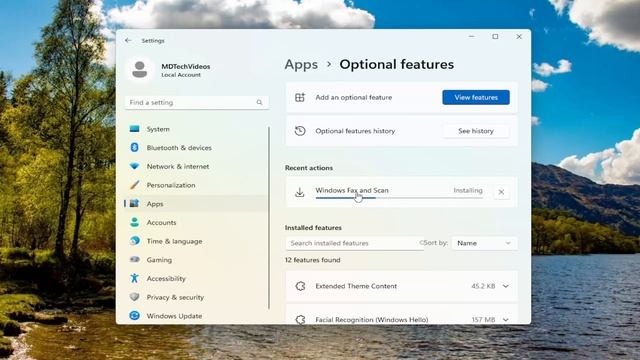640x360 pixels.
Task: Go back with the Settings back arrow
Action: pyautogui.click(x=128, y=40)
